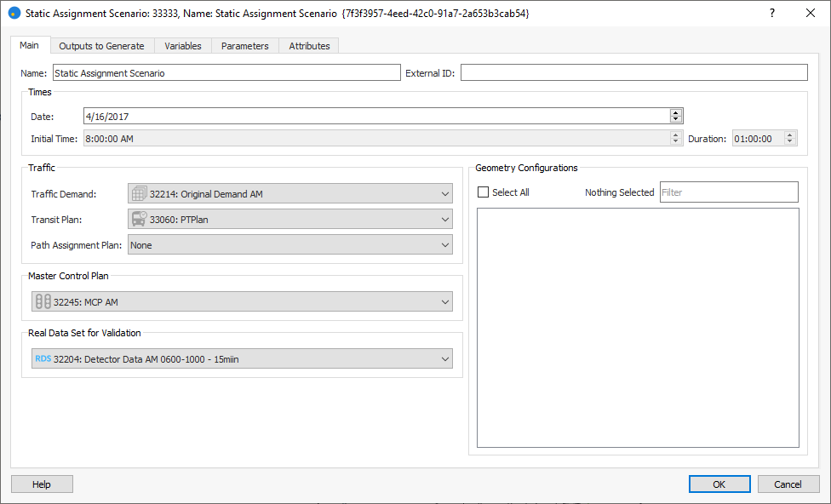Go to the Attributes tab
Viewport: 831px width, 504px height.
click(309, 46)
